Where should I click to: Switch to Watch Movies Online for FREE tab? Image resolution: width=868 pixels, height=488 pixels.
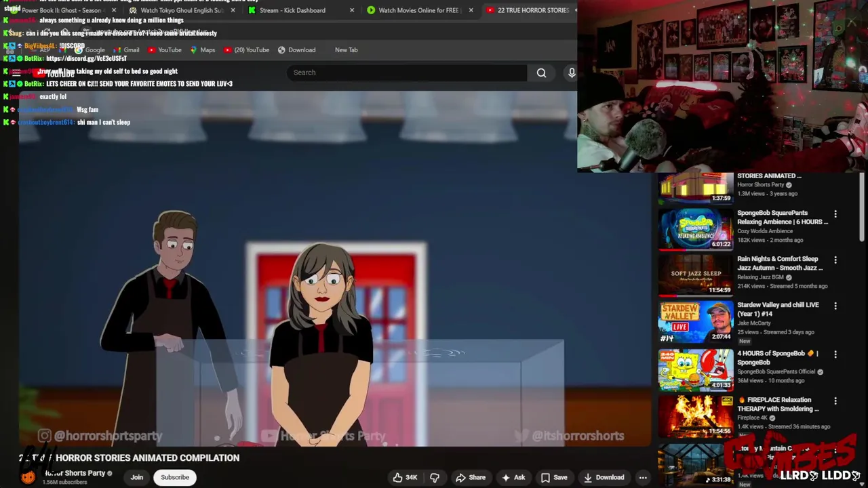(414, 10)
